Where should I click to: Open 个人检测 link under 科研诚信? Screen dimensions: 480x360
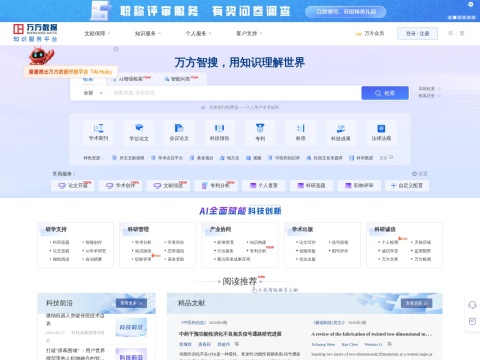[x=389, y=242]
